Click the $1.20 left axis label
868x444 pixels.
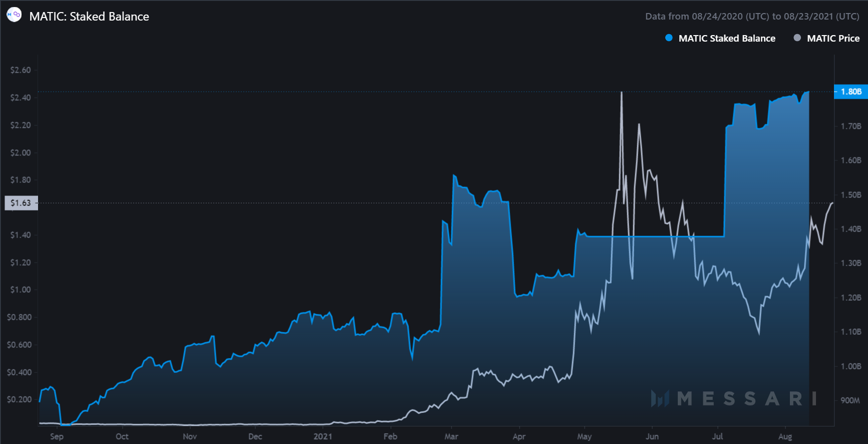(x=21, y=263)
